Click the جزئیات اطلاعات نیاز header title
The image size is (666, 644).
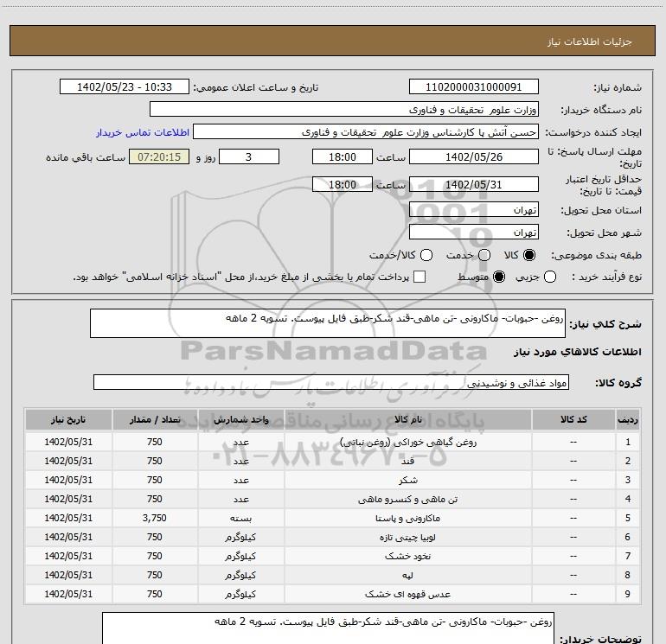point(590,41)
